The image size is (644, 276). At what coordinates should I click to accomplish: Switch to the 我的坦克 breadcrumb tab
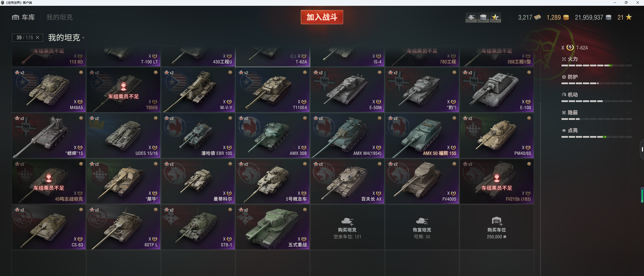pos(59,17)
